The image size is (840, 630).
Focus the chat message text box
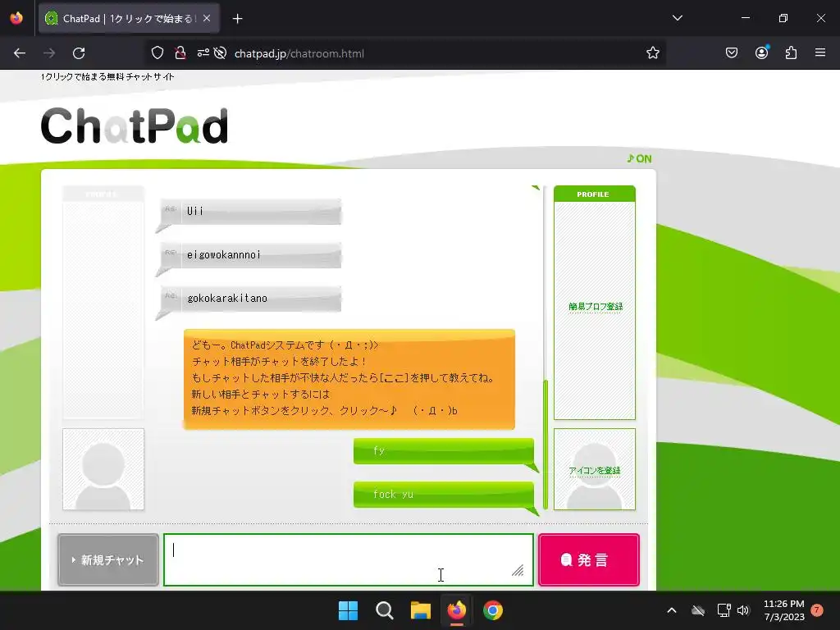click(348, 559)
